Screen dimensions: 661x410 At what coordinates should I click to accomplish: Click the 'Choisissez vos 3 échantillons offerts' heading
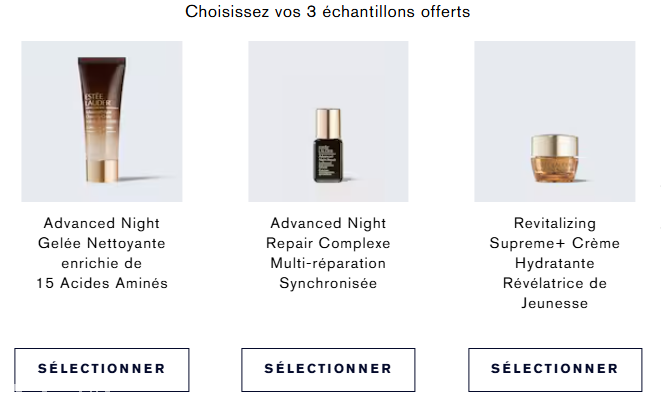click(x=328, y=12)
